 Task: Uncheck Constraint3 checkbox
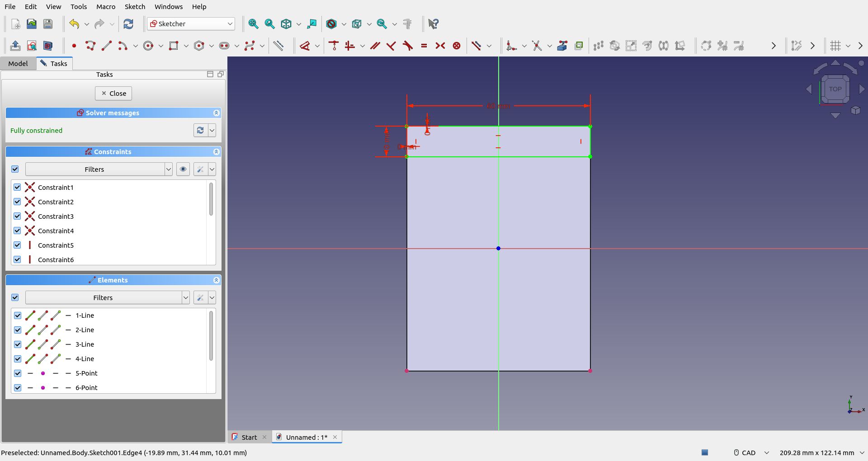tap(17, 216)
